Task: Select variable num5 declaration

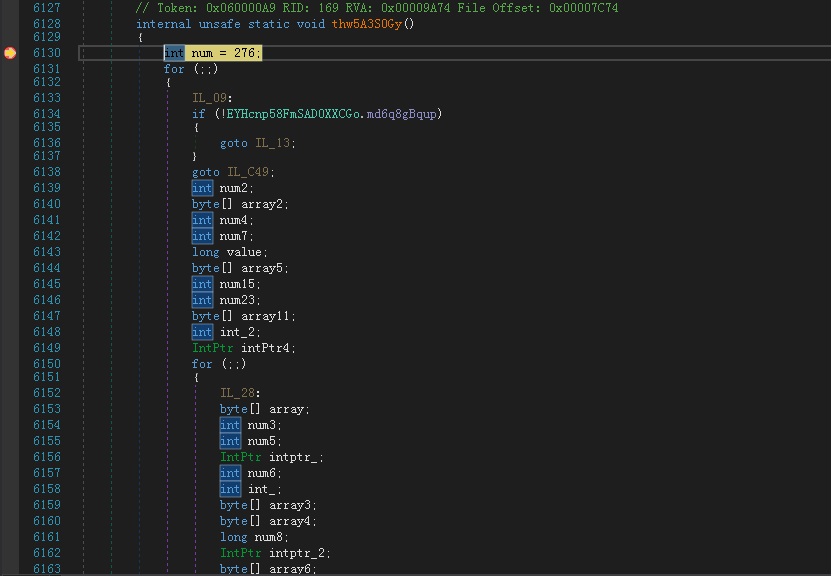Action: click(x=262, y=441)
